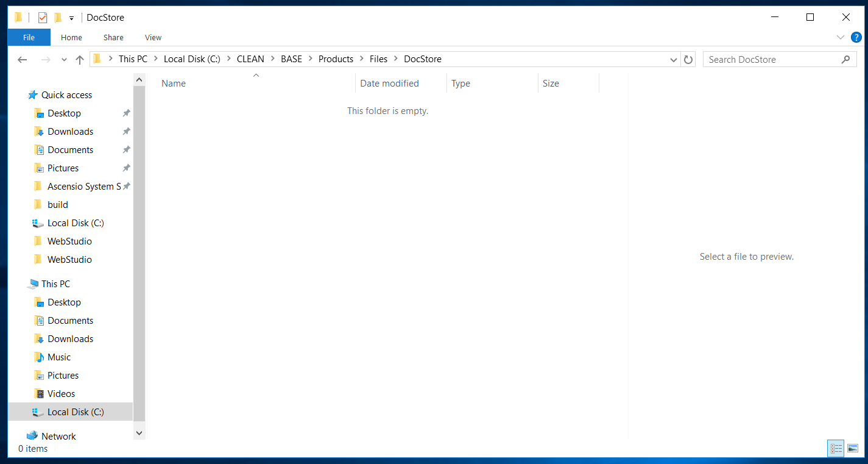Click the navigation pane scroll up arrow
868x464 pixels.
(x=139, y=80)
